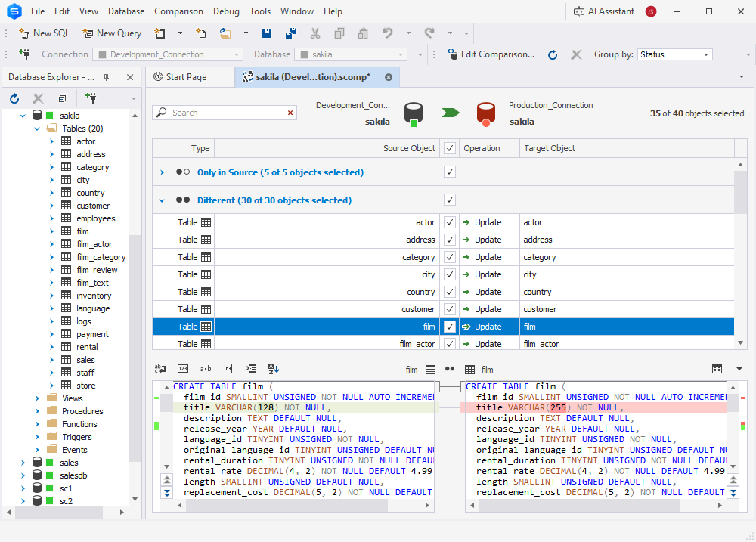Click the target Production database icon

(486, 114)
